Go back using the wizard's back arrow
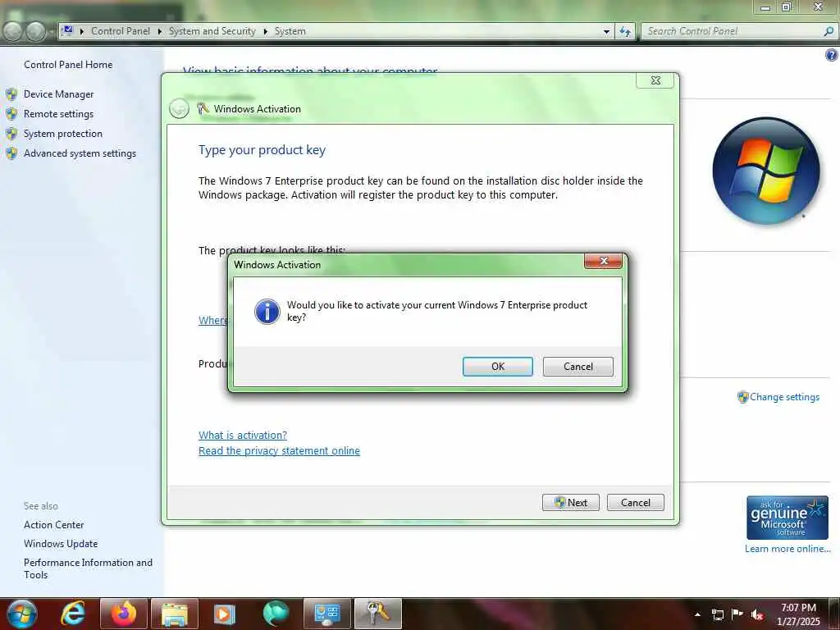The image size is (840, 630). (x=179, y=109)
